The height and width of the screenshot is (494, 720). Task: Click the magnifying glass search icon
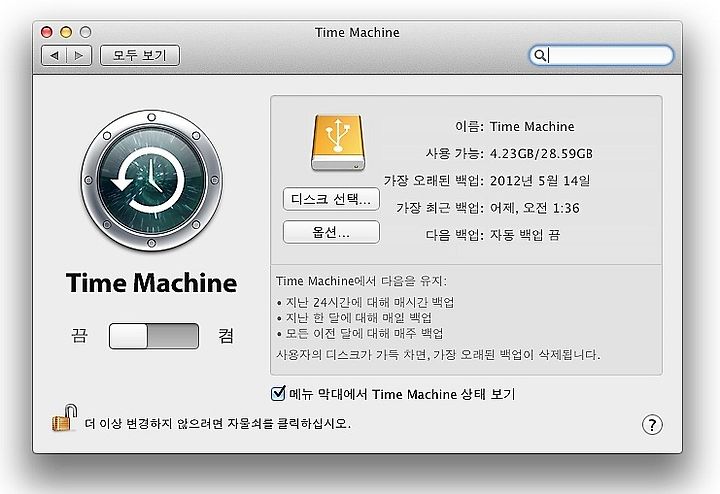(x=540, y=56)
